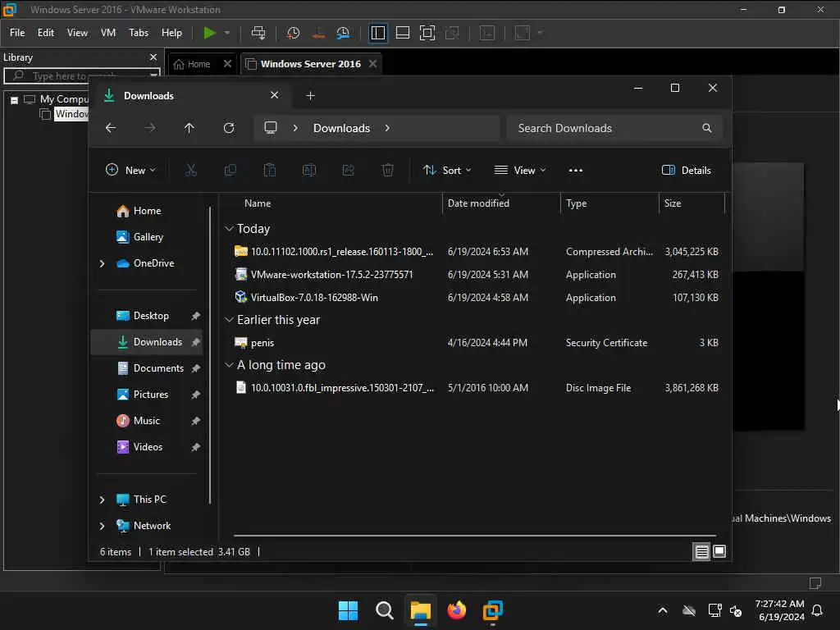Screen dimensions: 840x630
Task: Sort by the Type column header
Action: [x=577, y=203]
